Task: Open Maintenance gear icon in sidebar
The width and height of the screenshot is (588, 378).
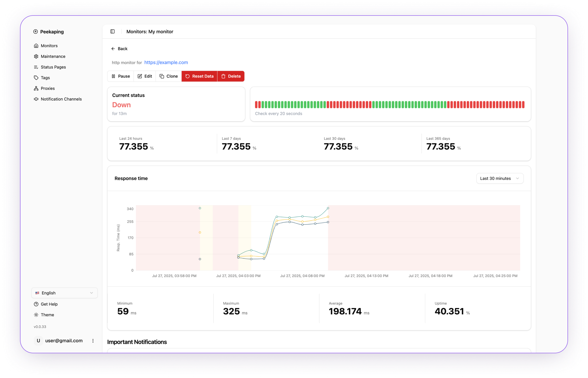Action: (x=36, y=57)
